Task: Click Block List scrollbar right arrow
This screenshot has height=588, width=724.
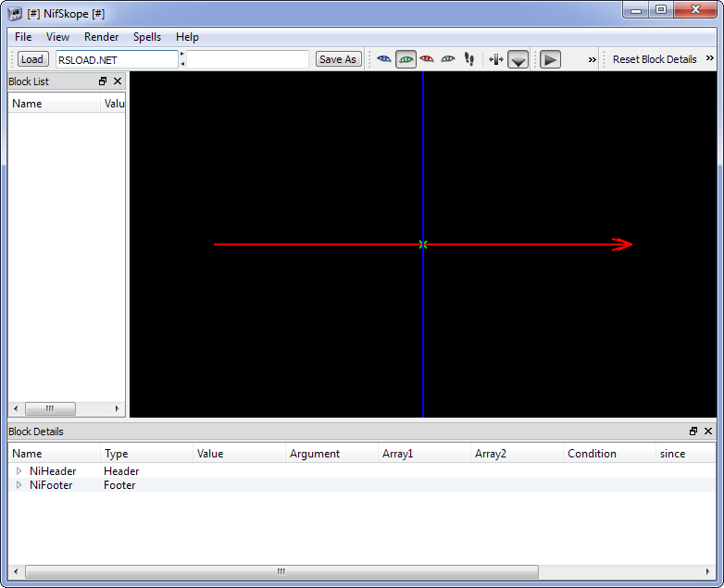Action: (118, 408)
